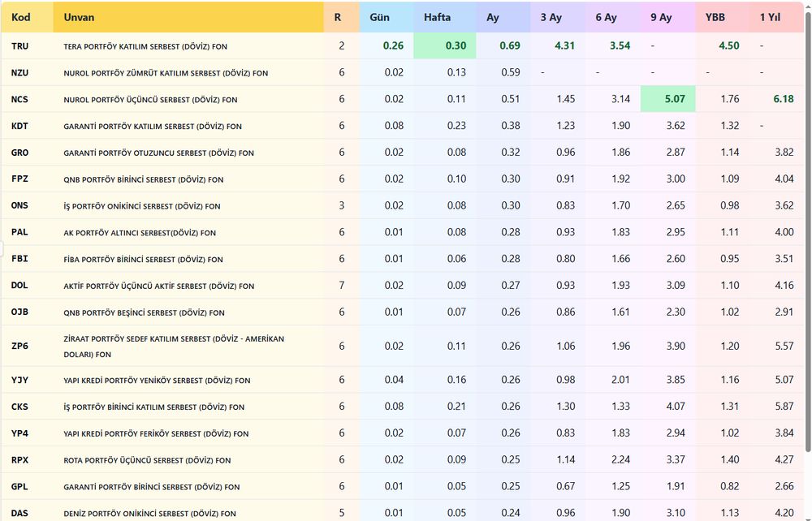Select the DOL fund code
The height and width of the screenshot is (521, 812).
[x=19, y=286]
